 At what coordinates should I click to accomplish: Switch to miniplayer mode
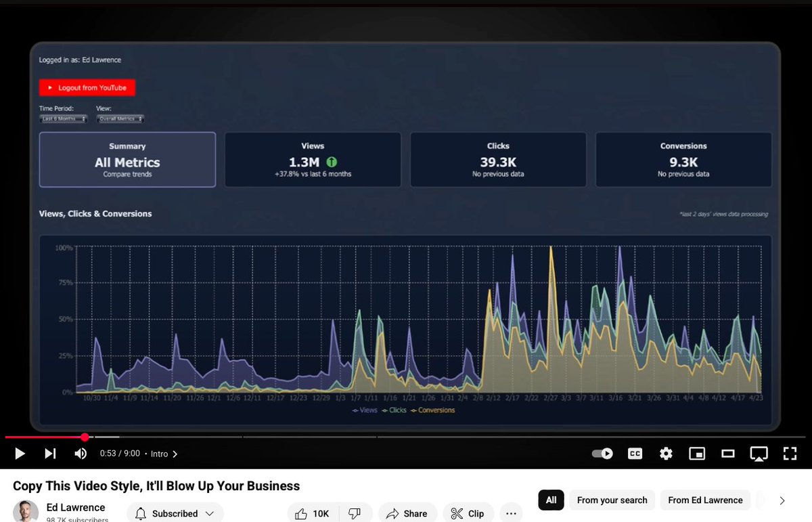[x=696, y=454]
